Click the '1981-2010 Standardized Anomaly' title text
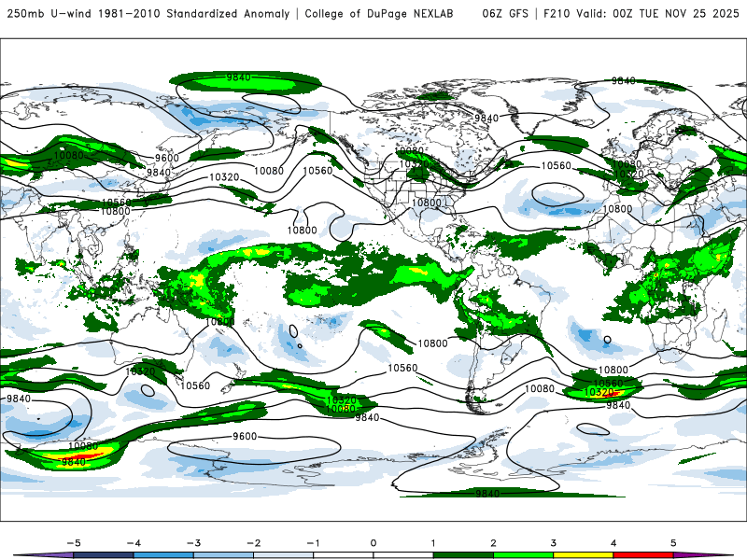 tap(194, 13)
